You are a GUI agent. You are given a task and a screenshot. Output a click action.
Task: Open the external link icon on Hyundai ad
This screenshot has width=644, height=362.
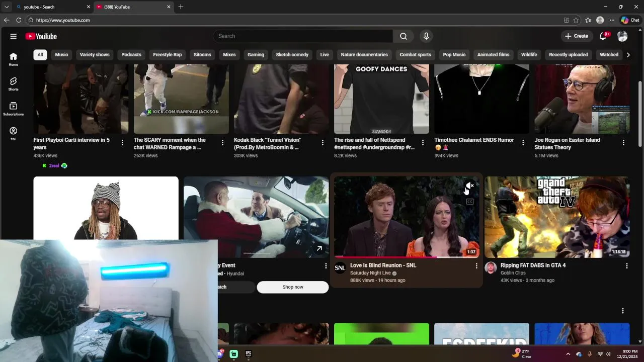pyautogui.click(x=319, y=248)
